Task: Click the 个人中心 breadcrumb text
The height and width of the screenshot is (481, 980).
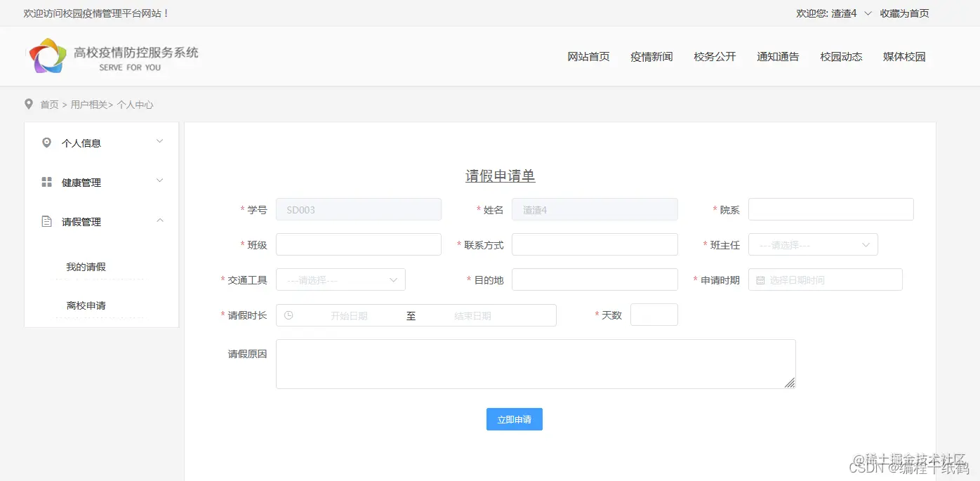Action: (x=135, y=105)
